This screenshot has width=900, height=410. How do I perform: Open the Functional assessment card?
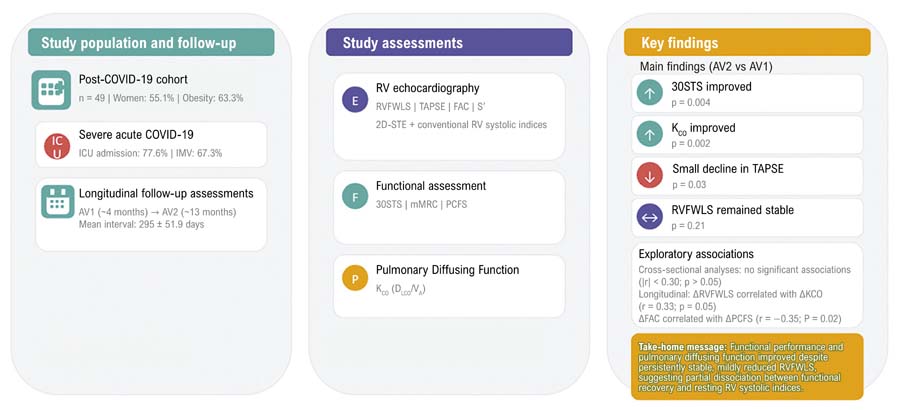449,207
